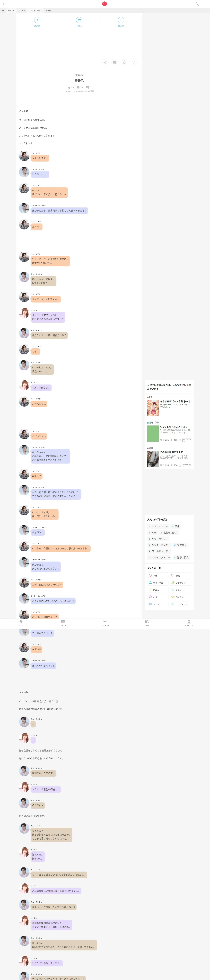
Task: Switch to ホーム in bottom navigation
Action: [21, 623]
